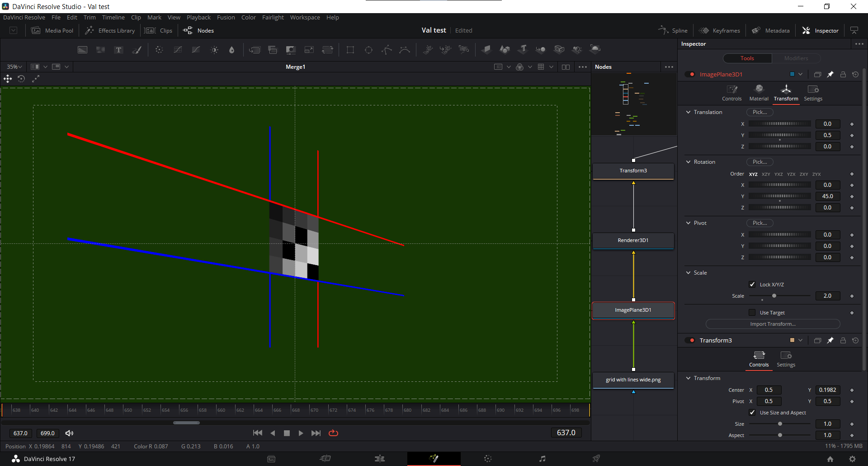
Task: Add a Resize node from toolbar
Action: [x=309, y=50]
